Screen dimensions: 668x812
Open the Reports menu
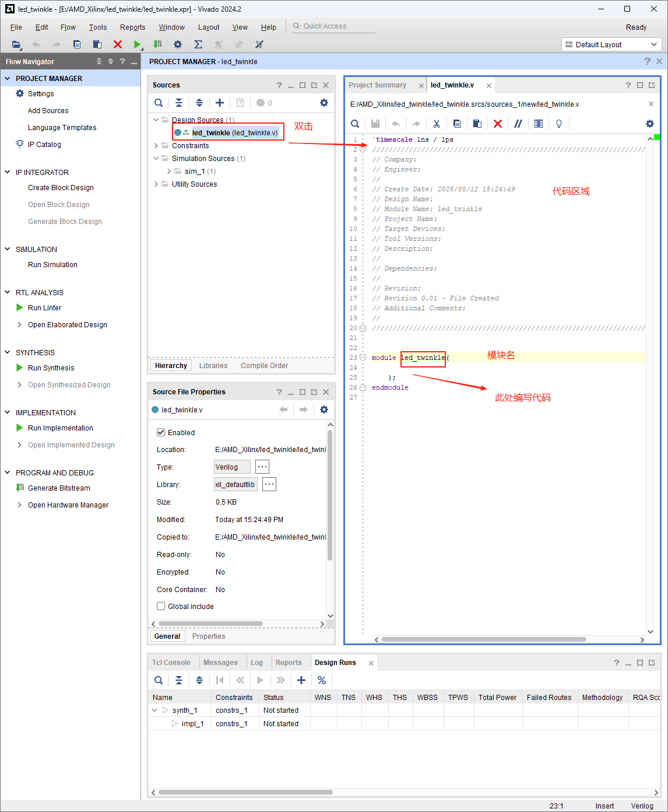132,27
